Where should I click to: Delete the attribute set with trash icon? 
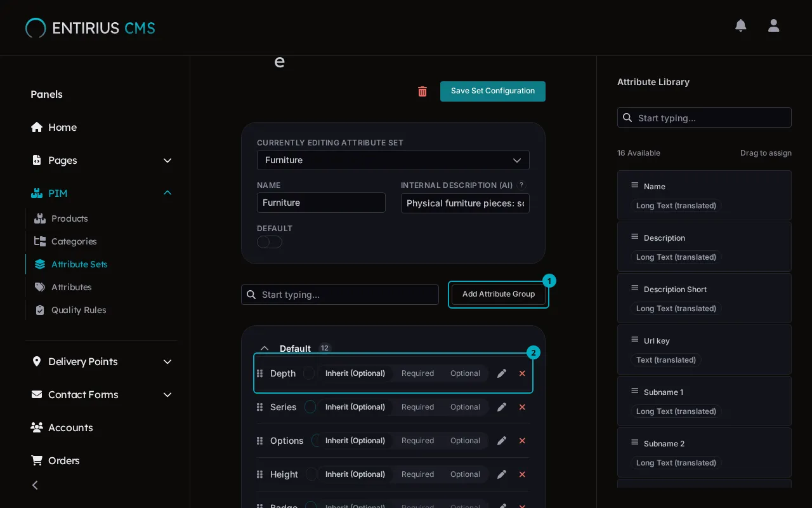(x=422, y=91)
